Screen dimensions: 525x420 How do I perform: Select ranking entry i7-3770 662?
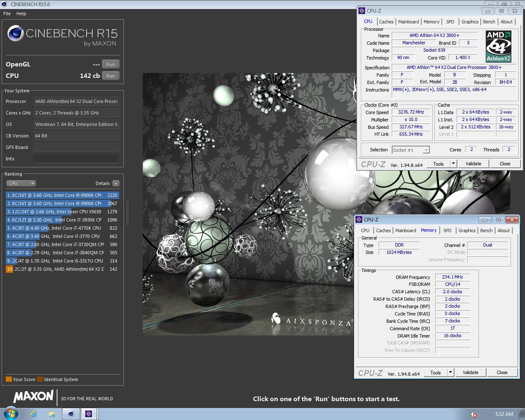[62, 236]
